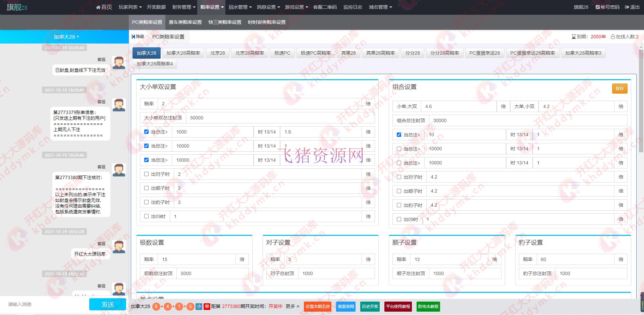Open the 加拿大28 dropdown in the chat header
The height and width of the screenshot is (315, 644).
66,37
